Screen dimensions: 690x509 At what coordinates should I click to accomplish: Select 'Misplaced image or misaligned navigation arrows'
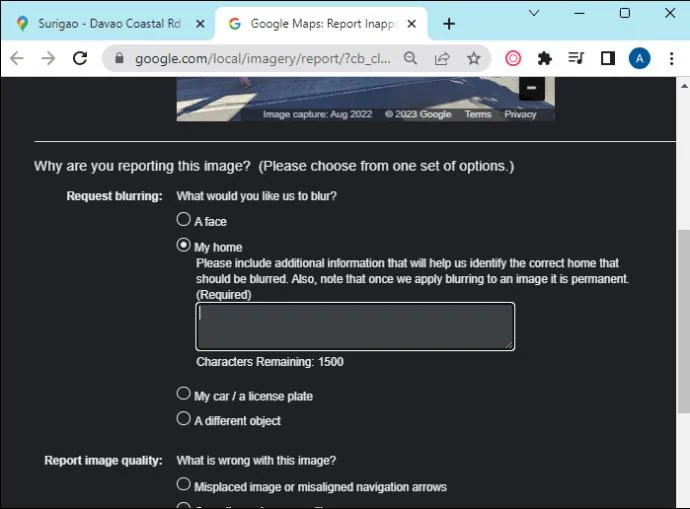pos(184,484)
